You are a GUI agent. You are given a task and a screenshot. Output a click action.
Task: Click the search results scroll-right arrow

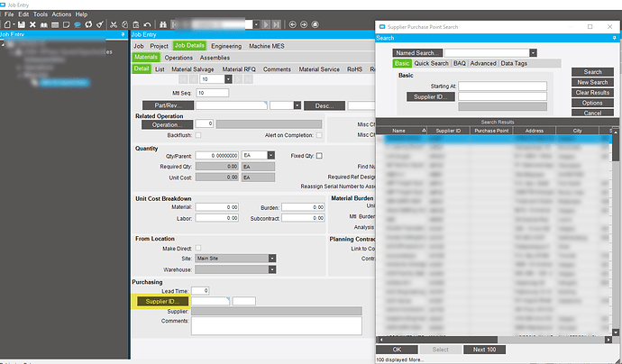[608, 340]
